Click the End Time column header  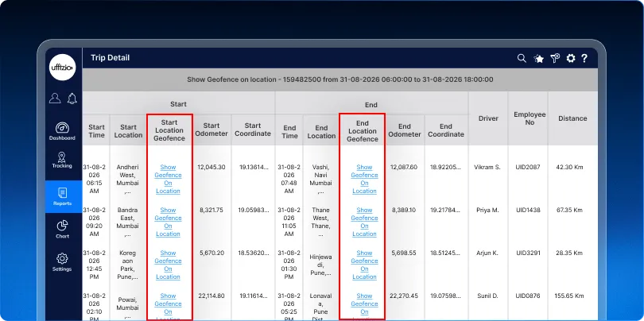tap(289, 132)
